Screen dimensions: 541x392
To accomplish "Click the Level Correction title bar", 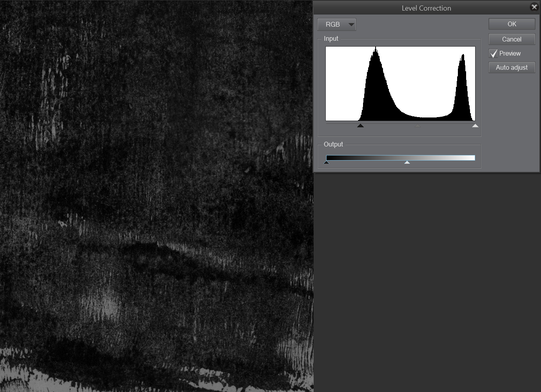I will (426, 8).
